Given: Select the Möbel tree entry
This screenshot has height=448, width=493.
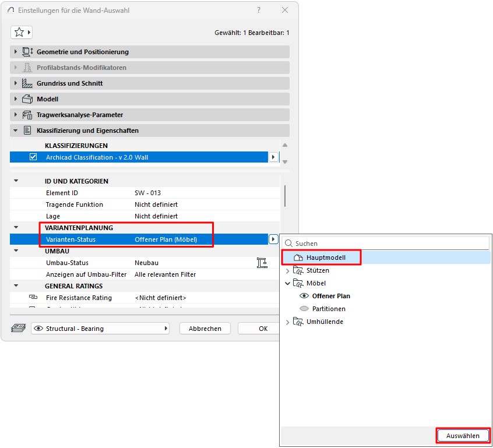Looking at the screenshot, I should click(x=316, y=283).
